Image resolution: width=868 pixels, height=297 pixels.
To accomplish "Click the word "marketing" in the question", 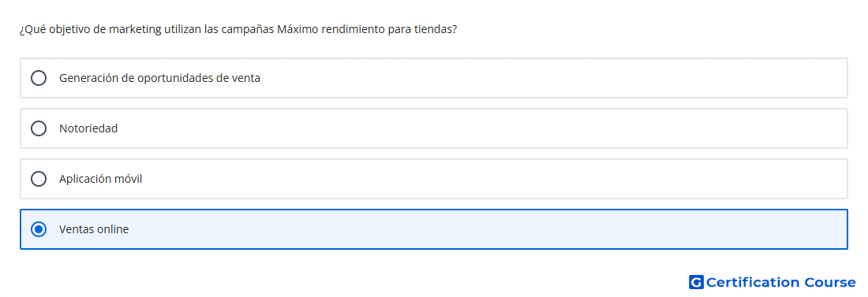I will tap(134, 29).
